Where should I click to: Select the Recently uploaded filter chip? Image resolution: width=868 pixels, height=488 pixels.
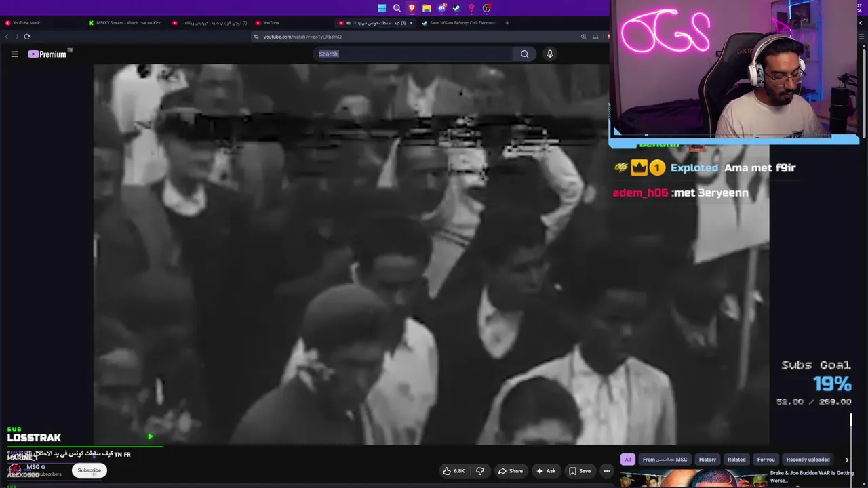coord(808,460)
